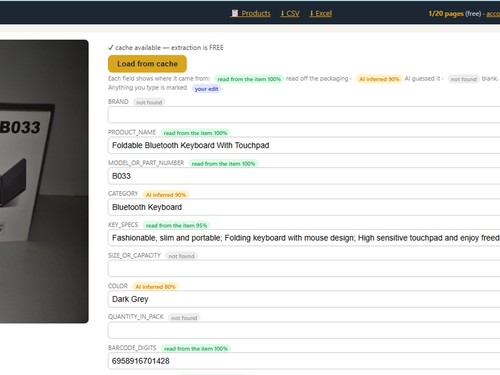
Task: Open the account link in header
Action: 493,13
